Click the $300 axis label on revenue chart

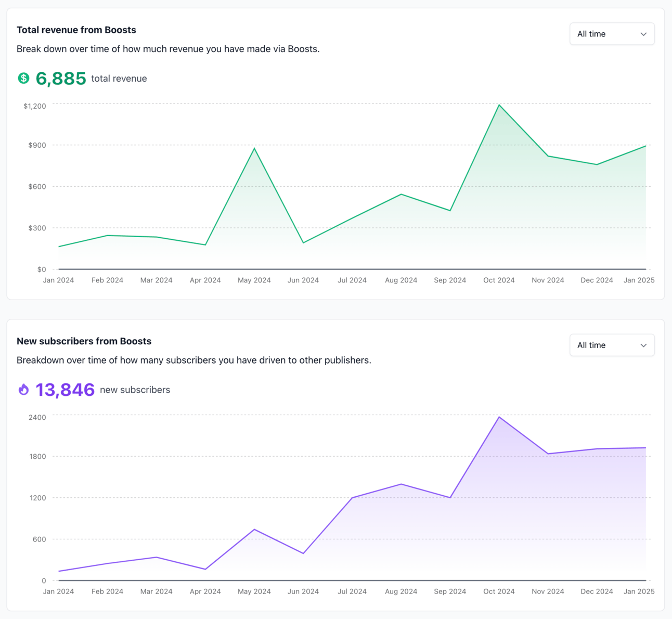(37, 228)
